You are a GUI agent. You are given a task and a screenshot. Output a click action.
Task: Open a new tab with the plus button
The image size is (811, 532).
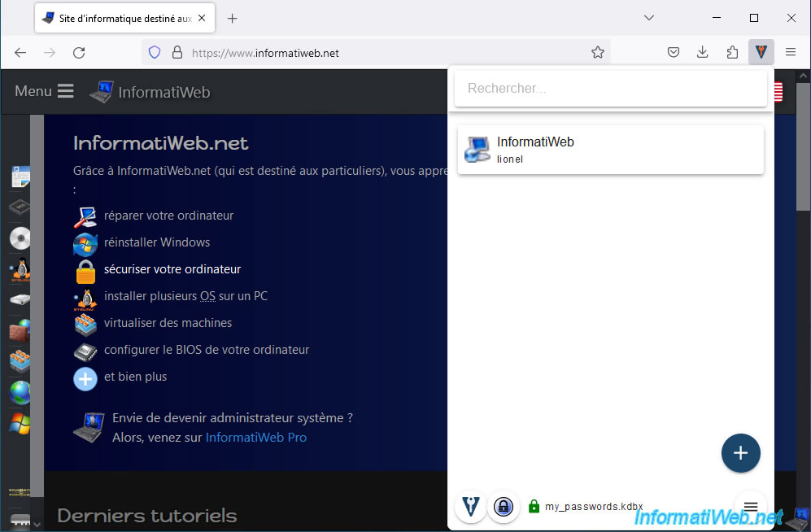pyautogui.click(x=232, y=19)
